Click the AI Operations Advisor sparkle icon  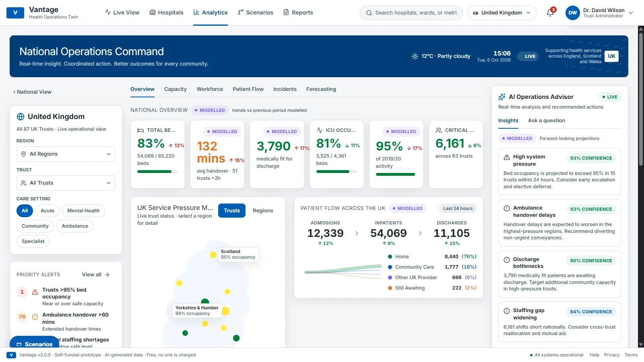[502, 97]
